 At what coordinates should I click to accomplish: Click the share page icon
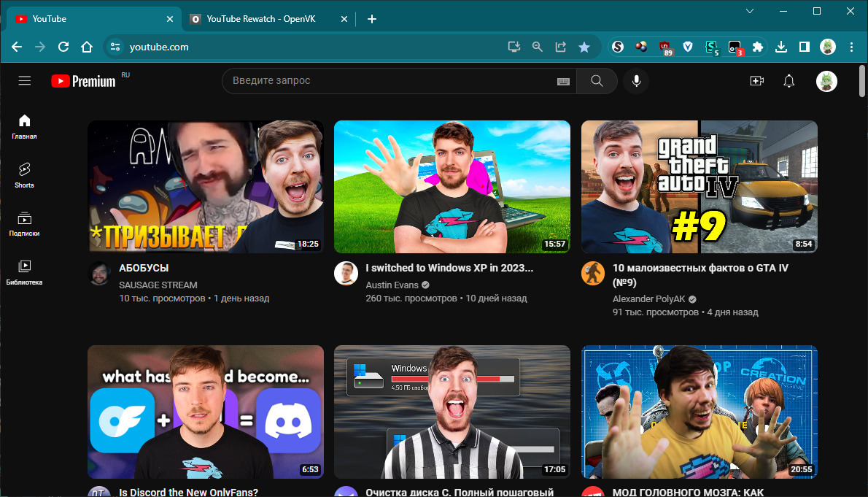pos(560,47)
